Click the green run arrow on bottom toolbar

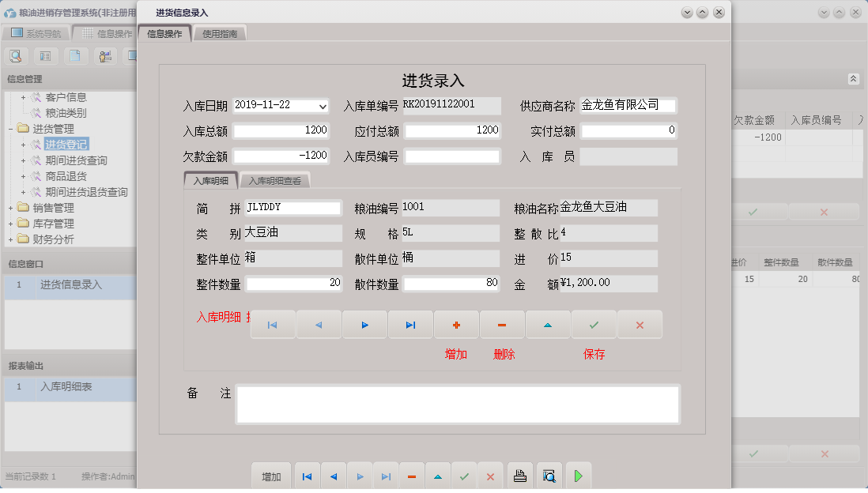tap(578, 476)
